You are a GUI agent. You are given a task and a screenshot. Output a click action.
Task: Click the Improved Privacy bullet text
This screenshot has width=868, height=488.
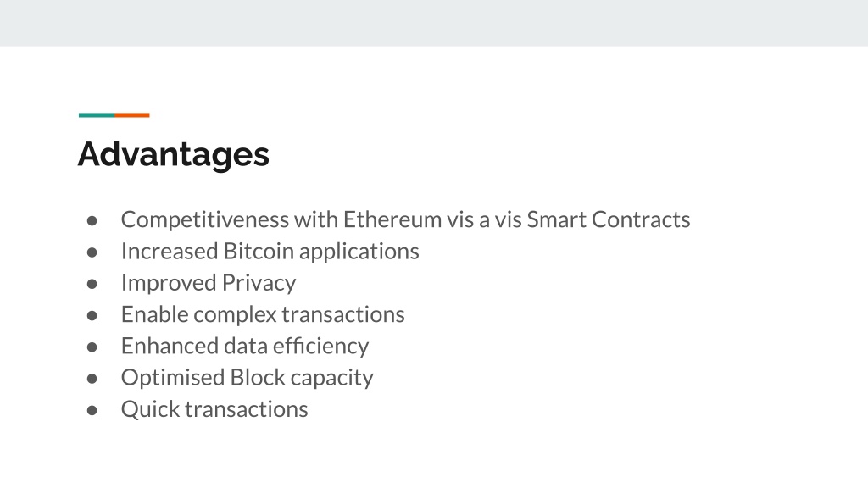pyautogui.click(x=209, y=283)
